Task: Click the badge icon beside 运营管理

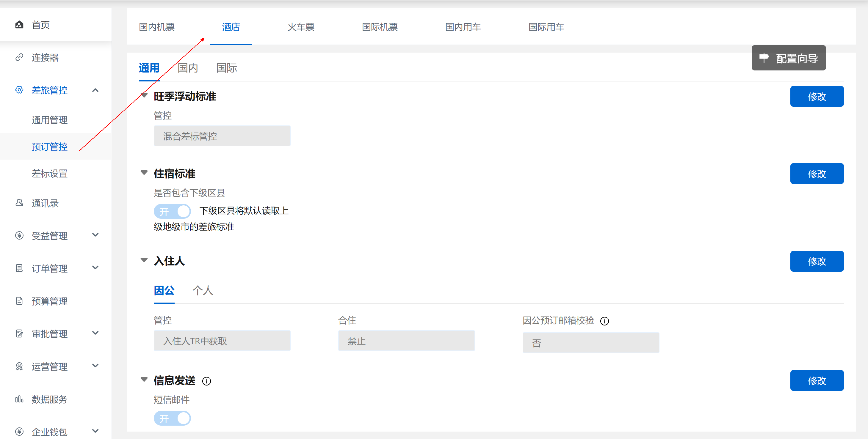Action: (x=19, y=366)
